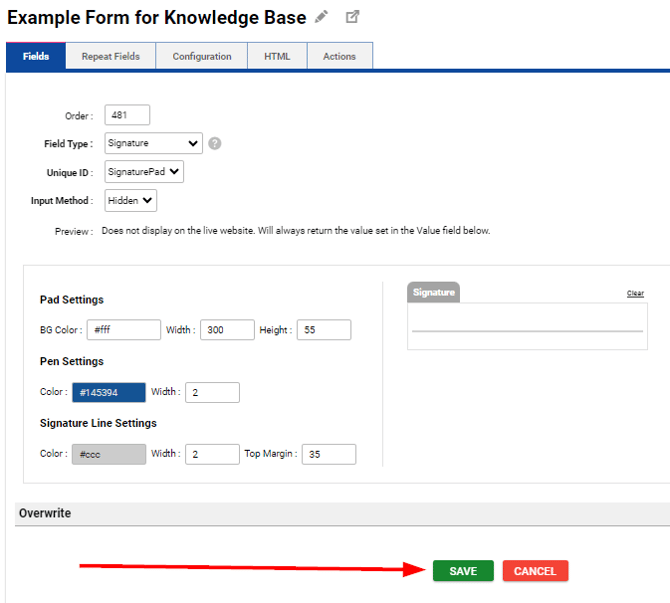Viewport: 670px width, 603px height.
Task: Click the Signature Line color #ccc swatch
Action: (108, 455)
